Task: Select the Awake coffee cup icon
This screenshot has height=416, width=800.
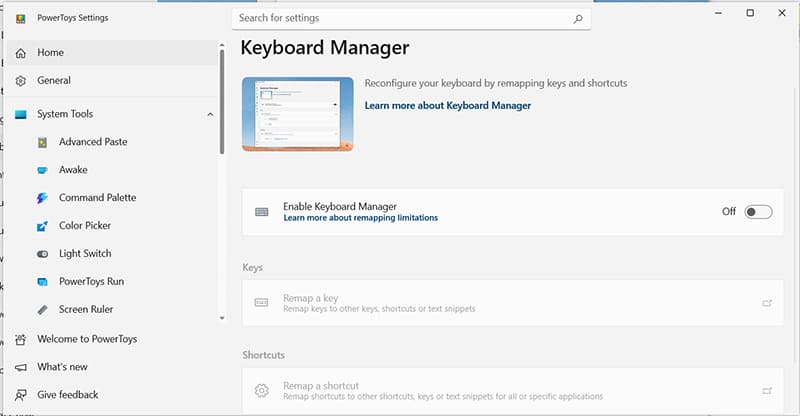Action: pyautogui.click(x=42, y=170)
